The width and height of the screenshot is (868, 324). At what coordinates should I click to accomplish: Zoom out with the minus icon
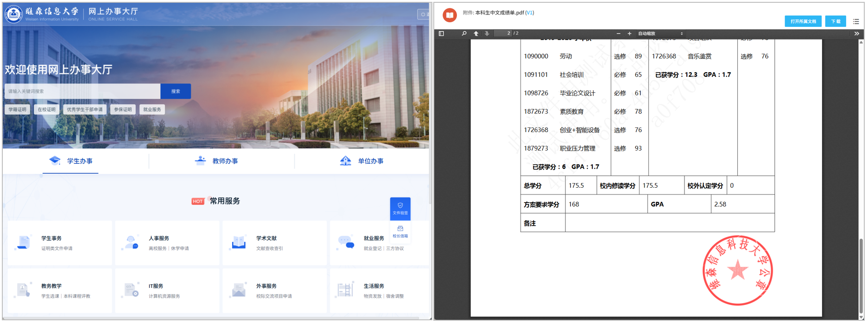point(618,33)
